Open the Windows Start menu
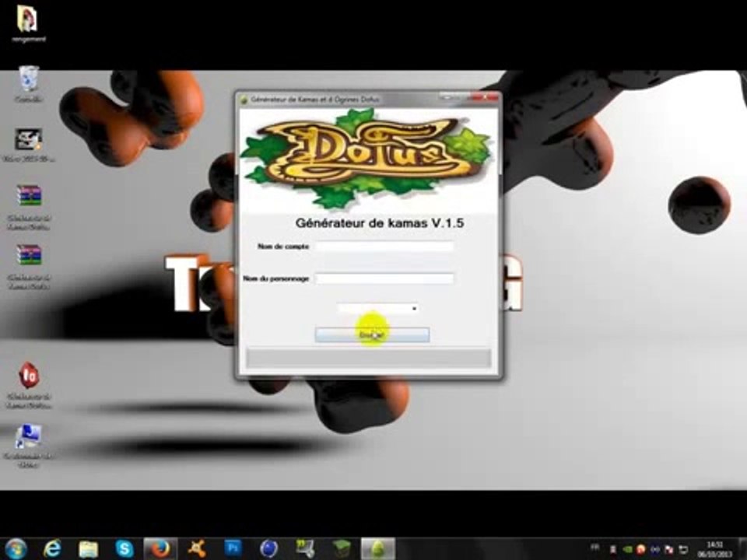This screenshot has height=560, width=747. [16, 549]
